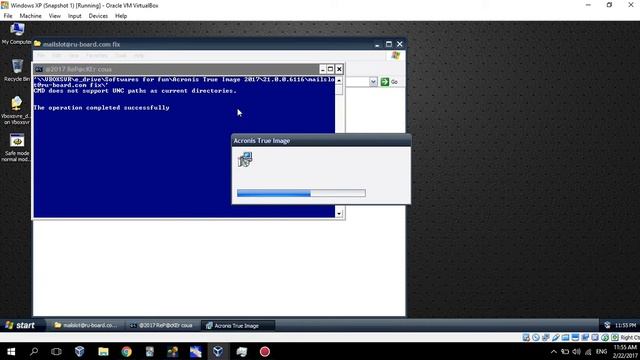Open the VirtualBox File menu
This screenshot has width=640, height=360.
[8, 16]
